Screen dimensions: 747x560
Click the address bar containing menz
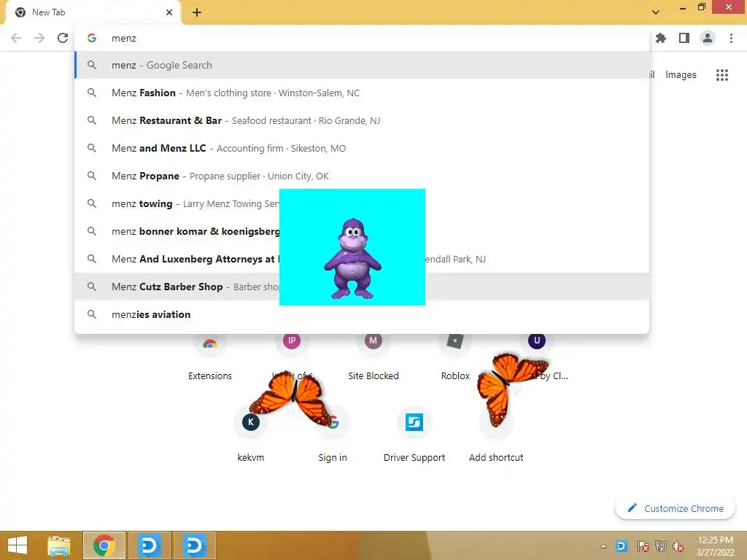(362, 38)
